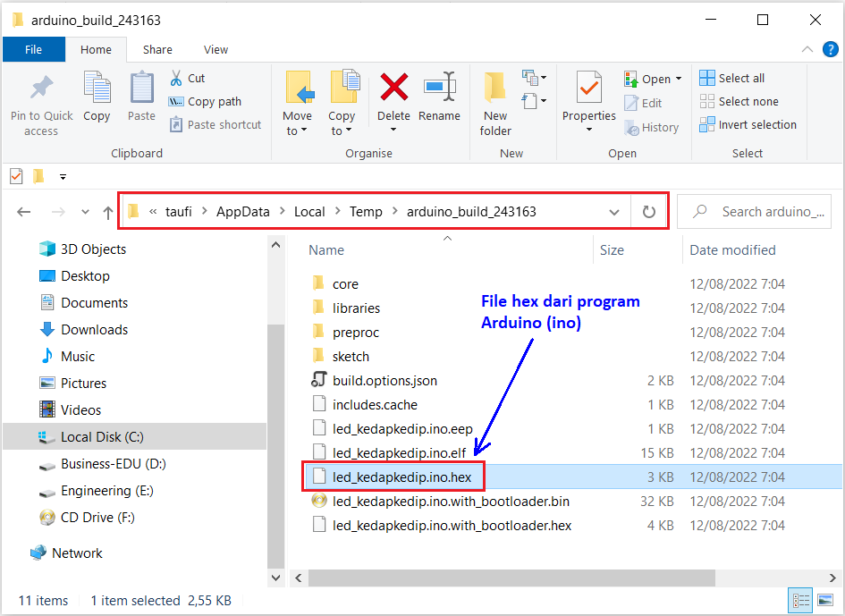Create a New folder
Screen dimensions: 845x616
495,104
